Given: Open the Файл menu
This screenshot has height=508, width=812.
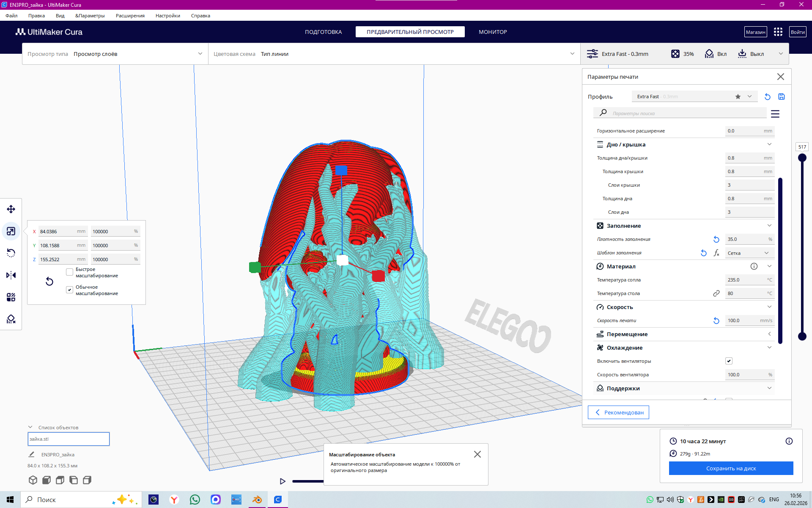Looking at the screenshot, I should click(x=11, y=16).
